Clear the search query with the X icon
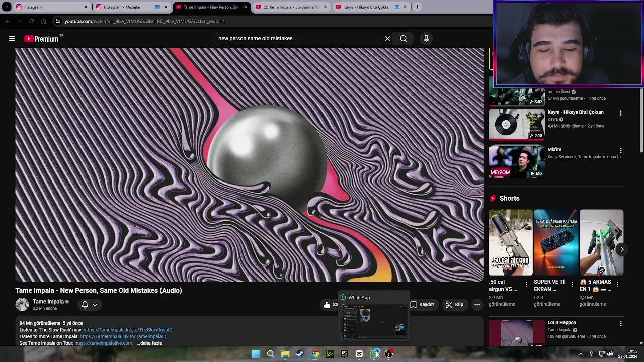644x362 pixels. (387, 38)
